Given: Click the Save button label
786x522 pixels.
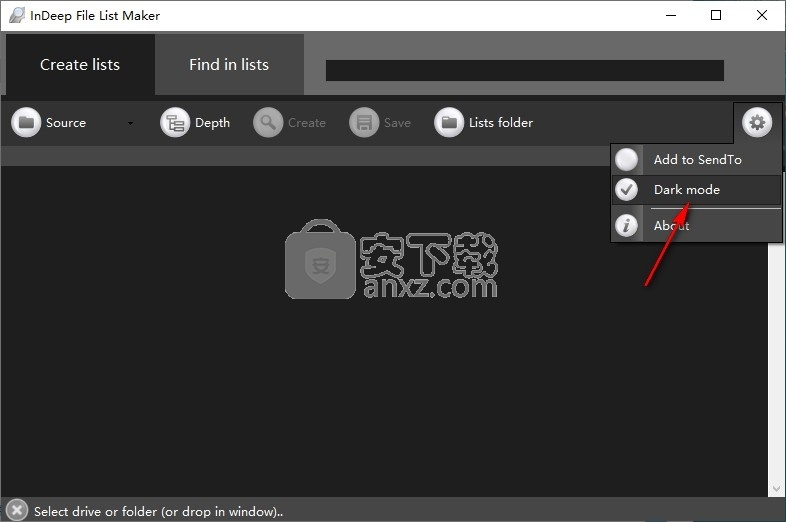Looking at the screenshot, I should (x=398, y=123).
